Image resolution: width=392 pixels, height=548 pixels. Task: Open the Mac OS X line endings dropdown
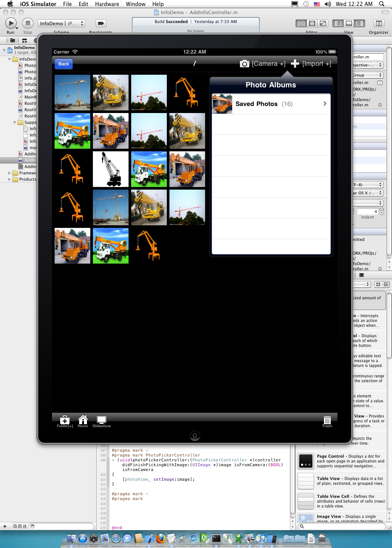pyautogui.click(x=368, y=193)
